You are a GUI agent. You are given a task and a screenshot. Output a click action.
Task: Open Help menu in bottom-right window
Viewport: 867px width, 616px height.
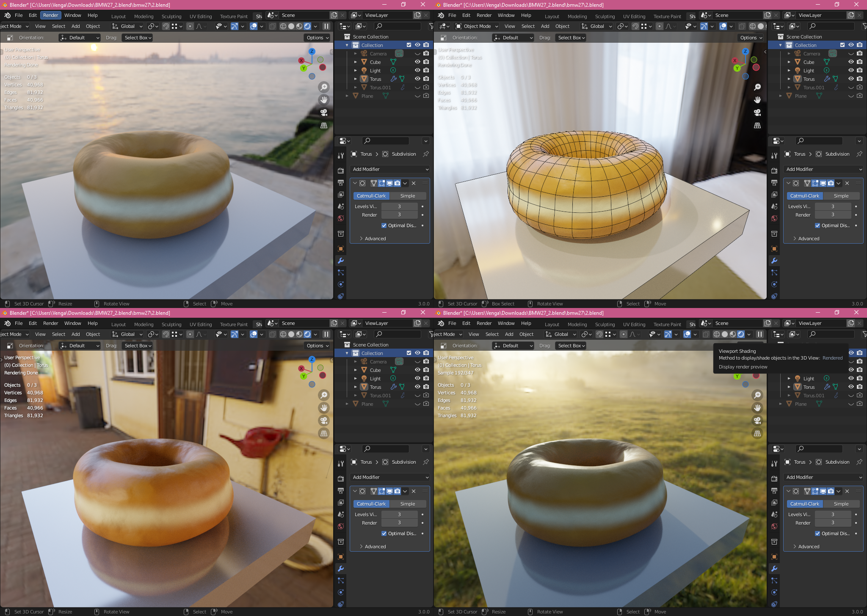coord(526,323)
